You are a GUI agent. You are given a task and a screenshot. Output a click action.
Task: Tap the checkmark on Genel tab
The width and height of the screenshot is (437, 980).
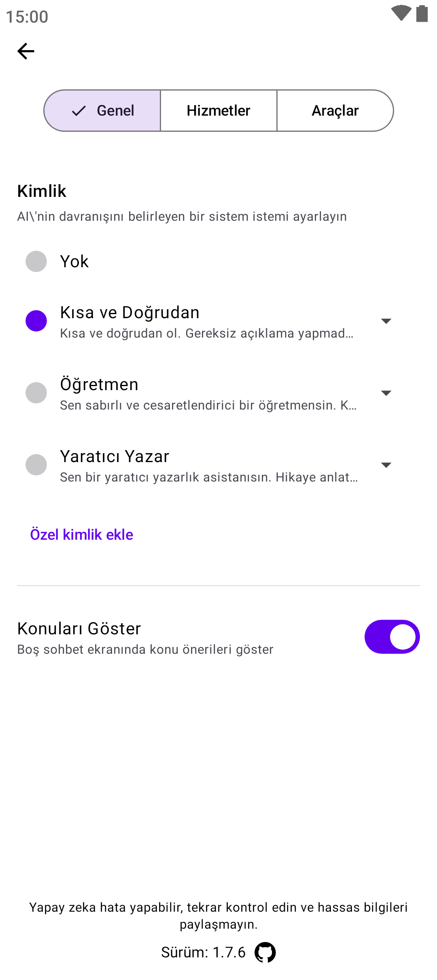79,111
